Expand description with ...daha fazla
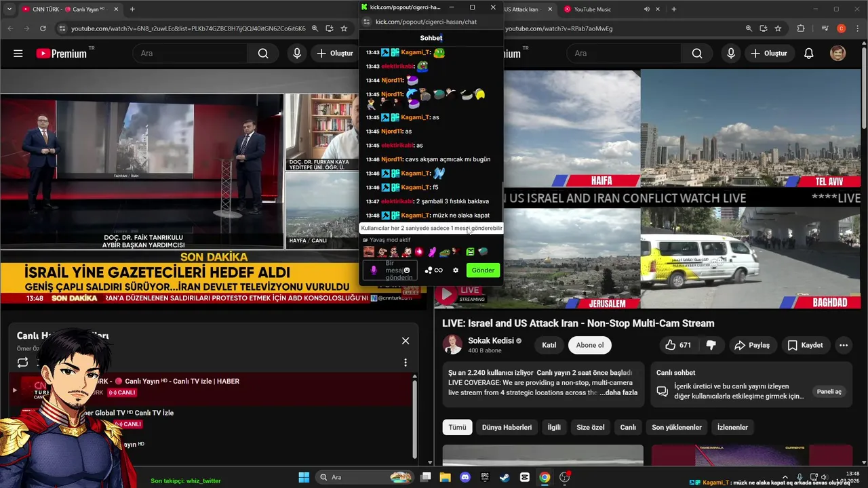868x488 pixels. tap(618, 392)
